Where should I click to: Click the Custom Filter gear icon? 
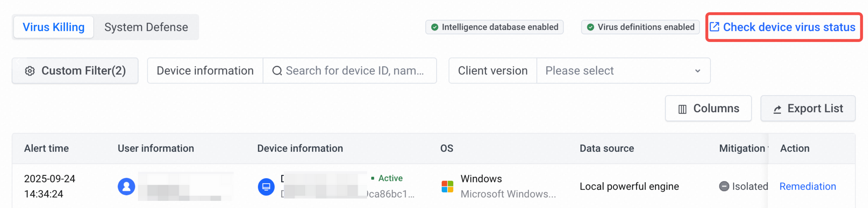coord(30,71)
